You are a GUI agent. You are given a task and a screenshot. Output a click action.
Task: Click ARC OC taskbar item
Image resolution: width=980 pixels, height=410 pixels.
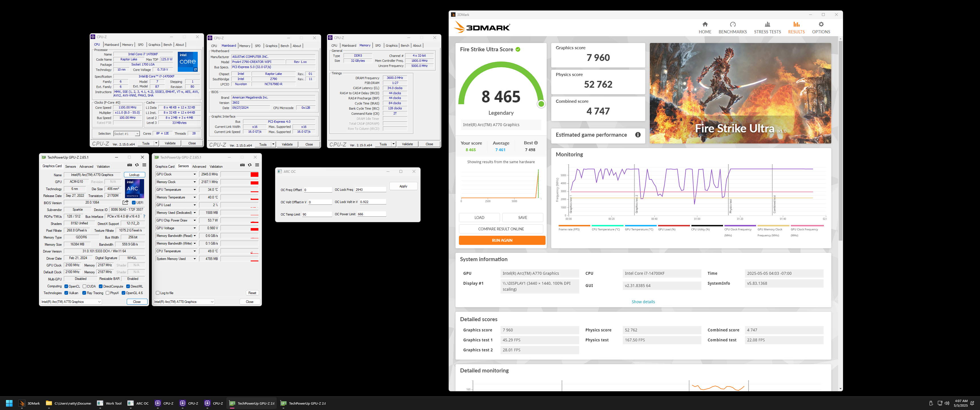click(x=138, y=403)
